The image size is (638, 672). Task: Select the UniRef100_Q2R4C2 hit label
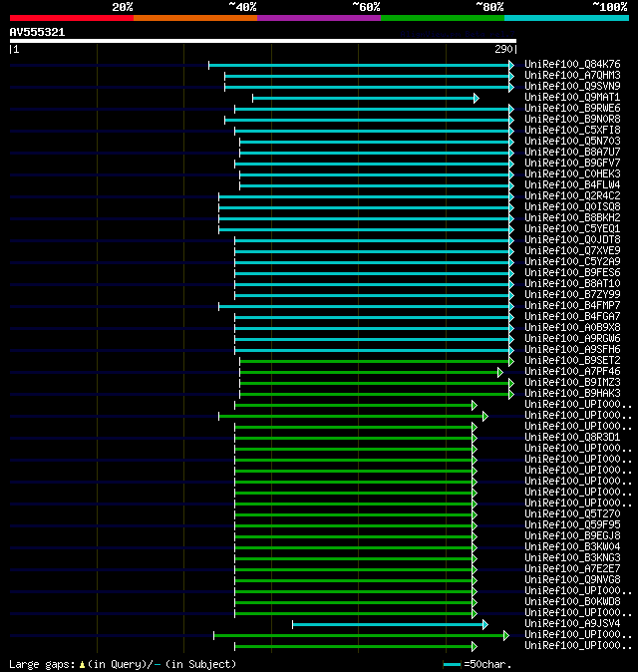tap(572, 195)
